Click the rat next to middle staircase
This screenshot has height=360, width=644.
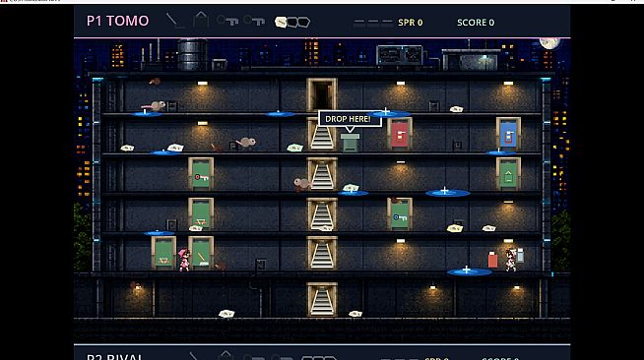pyautogui.click(x=302, y=184)
